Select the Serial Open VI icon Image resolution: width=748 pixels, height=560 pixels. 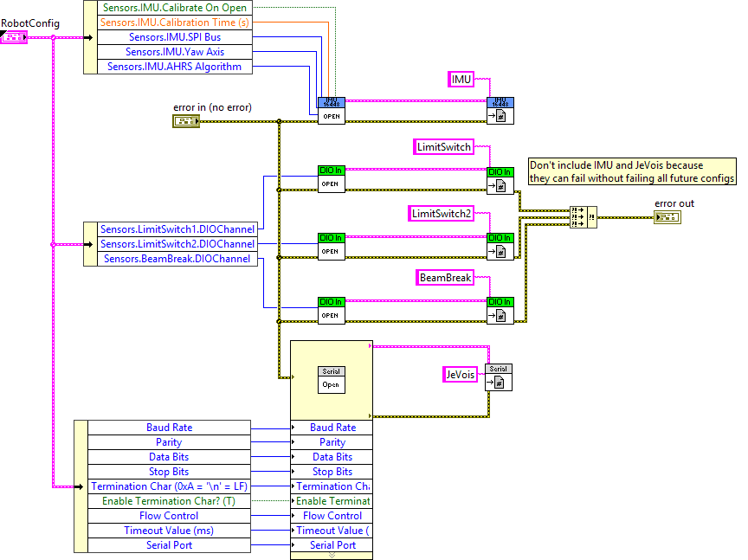pyautogui.click(x=331, y=378)
